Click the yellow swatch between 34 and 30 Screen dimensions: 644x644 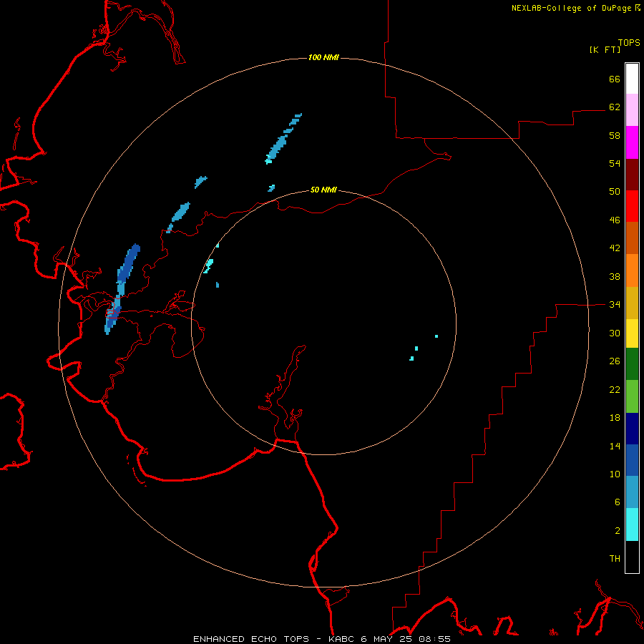[x=632, y=333]
